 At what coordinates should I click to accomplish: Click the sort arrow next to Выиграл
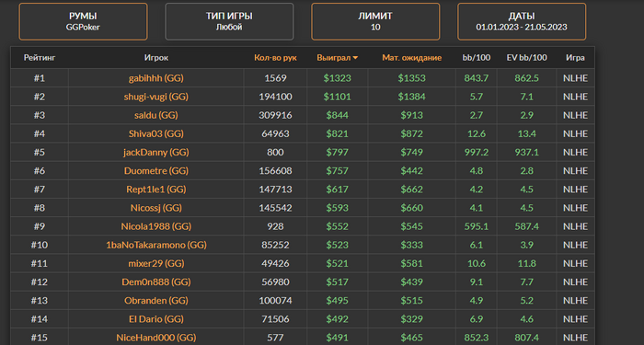pyautogui.click(x=355, y=58)
